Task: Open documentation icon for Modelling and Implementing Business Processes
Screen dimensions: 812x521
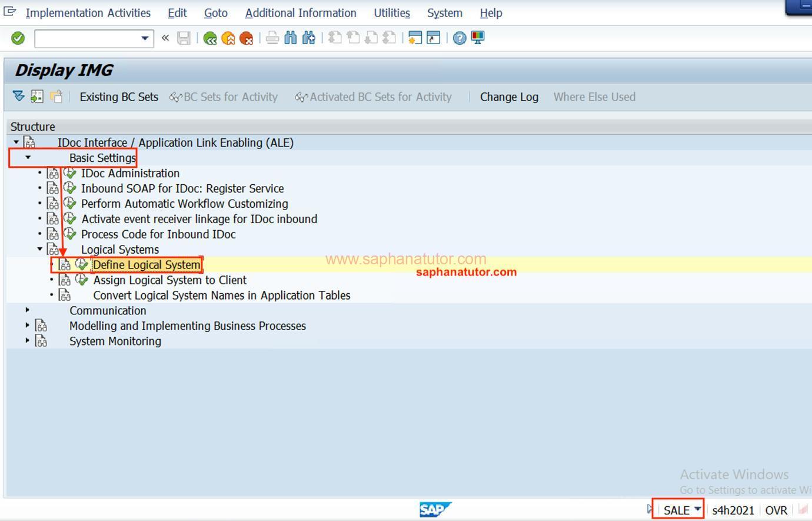Action: [41, 326]
